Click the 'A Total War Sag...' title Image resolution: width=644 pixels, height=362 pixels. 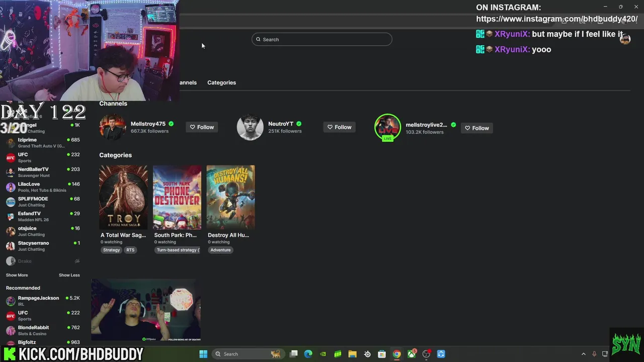(x=123, y=235)
